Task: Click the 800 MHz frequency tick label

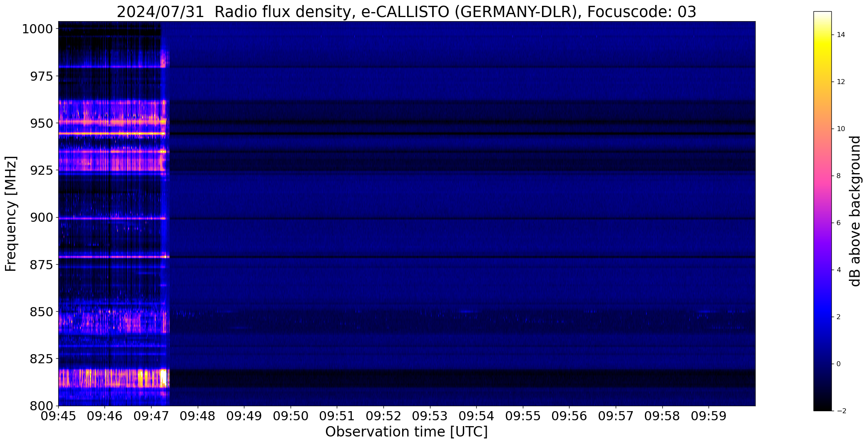Action: [x=42, y=405]
